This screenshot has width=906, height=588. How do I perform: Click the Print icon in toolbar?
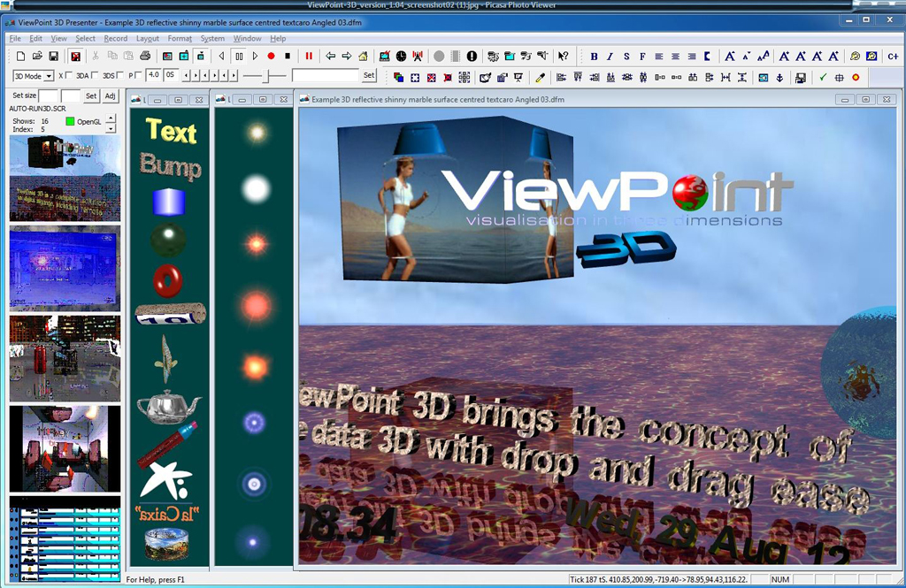(x=144, y=57)
